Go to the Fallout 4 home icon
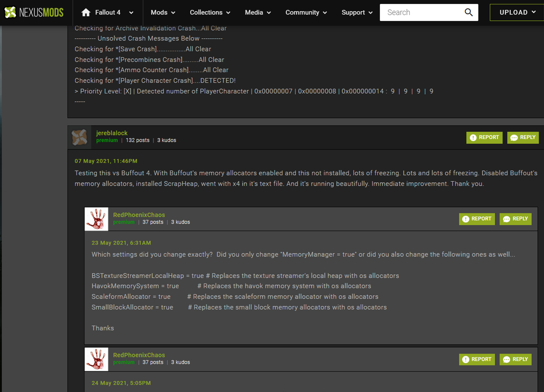This screenshot has height=392, width=544. (x=86, y=13)
